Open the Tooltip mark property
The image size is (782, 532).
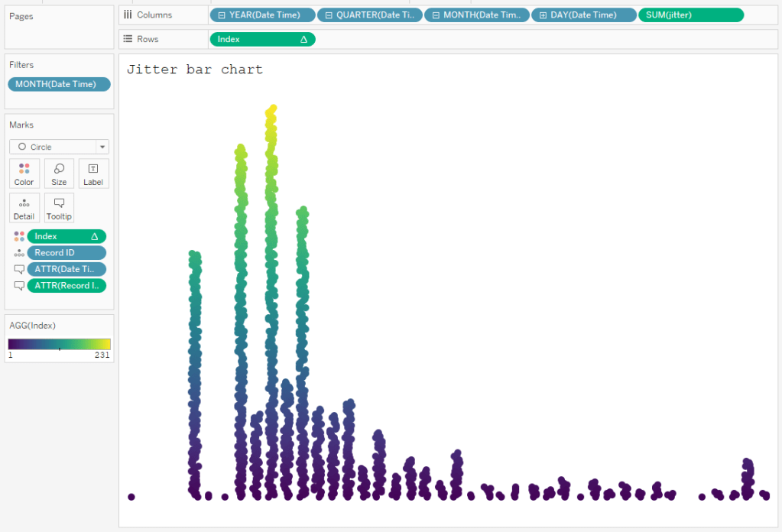[59, 207]
